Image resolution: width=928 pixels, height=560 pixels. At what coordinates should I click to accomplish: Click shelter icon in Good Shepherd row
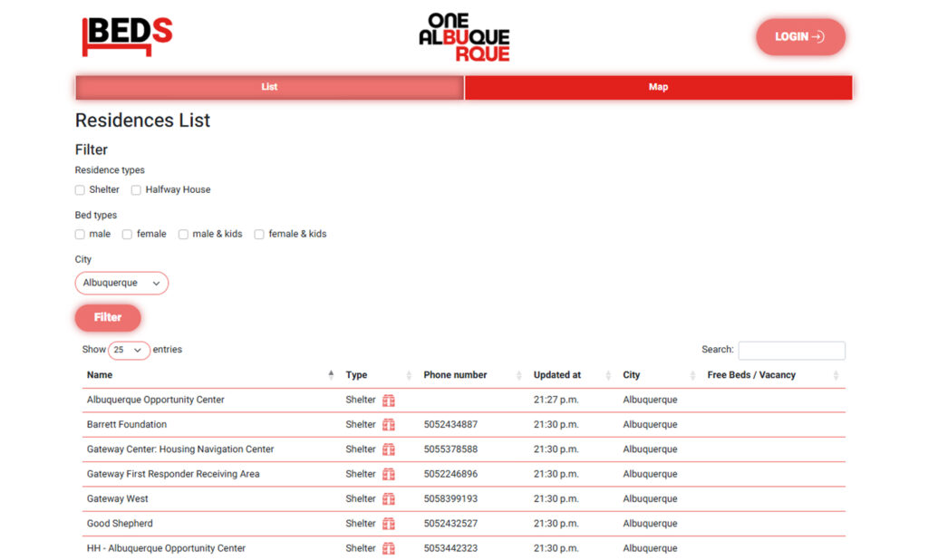click(388, 524)
